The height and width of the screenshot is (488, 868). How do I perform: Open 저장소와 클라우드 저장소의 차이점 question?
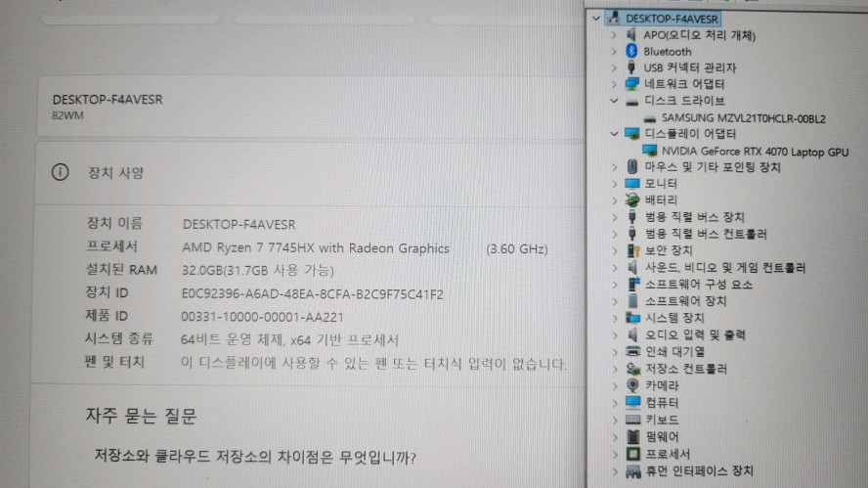255,457
